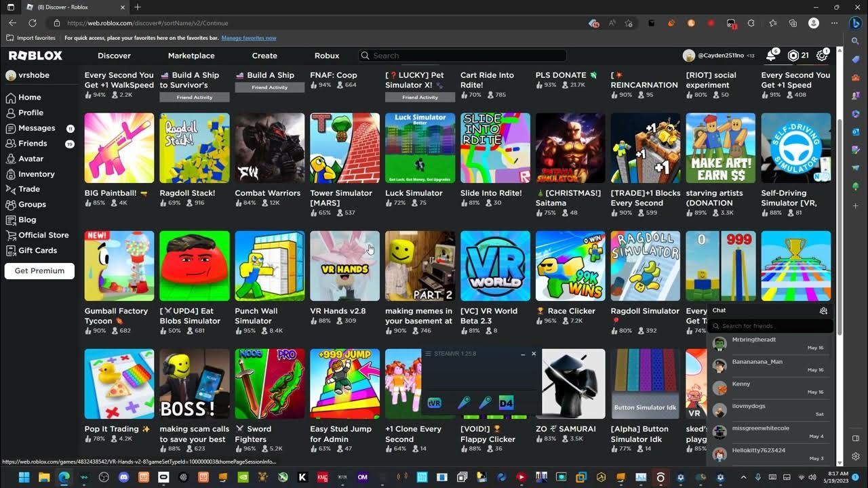Image resolution: width=868 pixels, height=488 pixels.
Task: Close the SteamVR mini window
Action: pos(534,354)
